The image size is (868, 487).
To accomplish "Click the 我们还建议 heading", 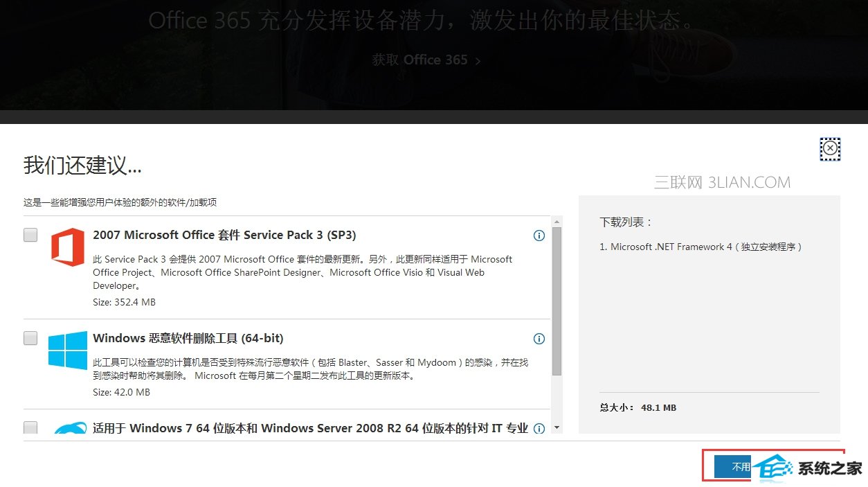I will coord(82,166).
